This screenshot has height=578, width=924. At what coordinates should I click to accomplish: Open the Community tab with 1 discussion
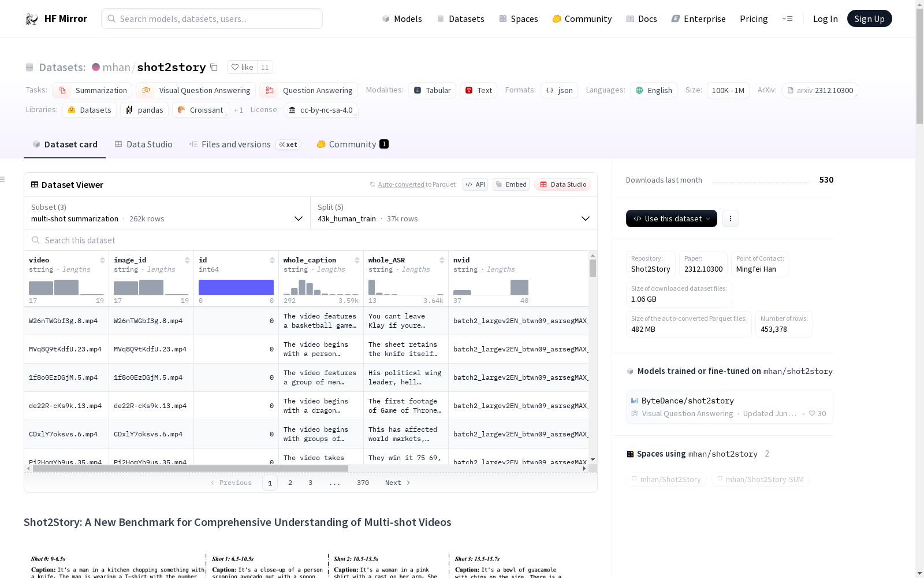tap(352, 144)
